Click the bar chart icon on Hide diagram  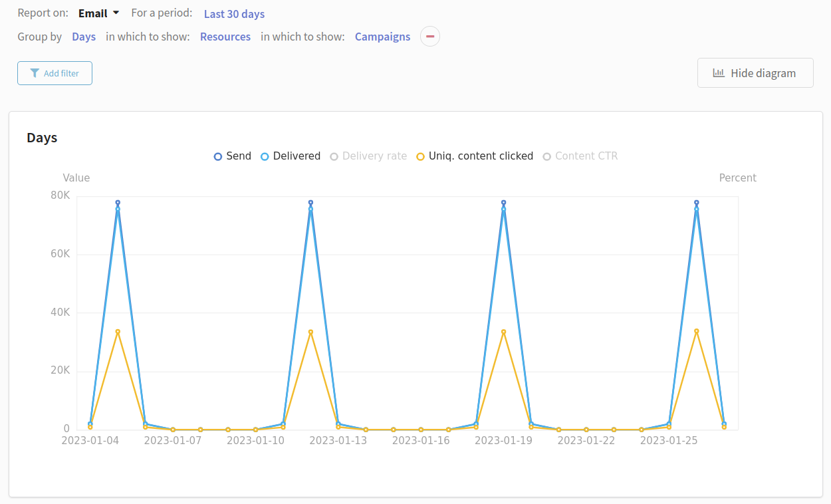719,73
